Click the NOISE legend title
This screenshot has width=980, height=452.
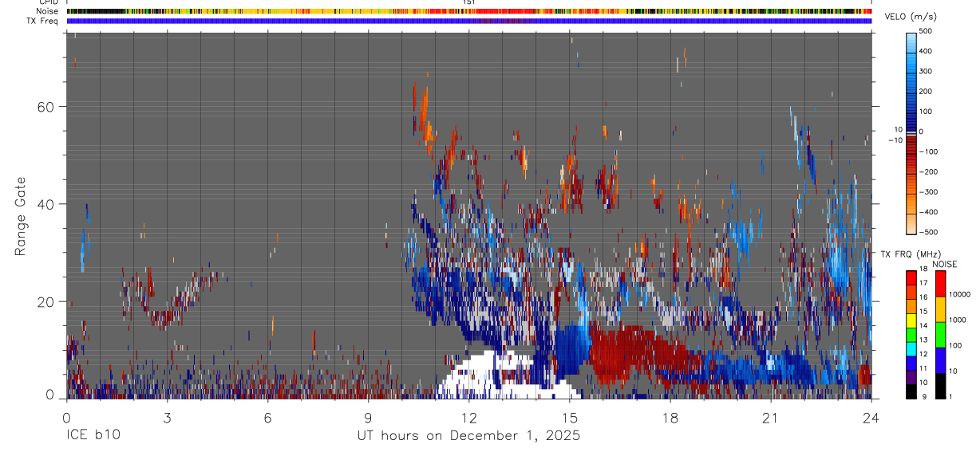click(x=944, y=264)
